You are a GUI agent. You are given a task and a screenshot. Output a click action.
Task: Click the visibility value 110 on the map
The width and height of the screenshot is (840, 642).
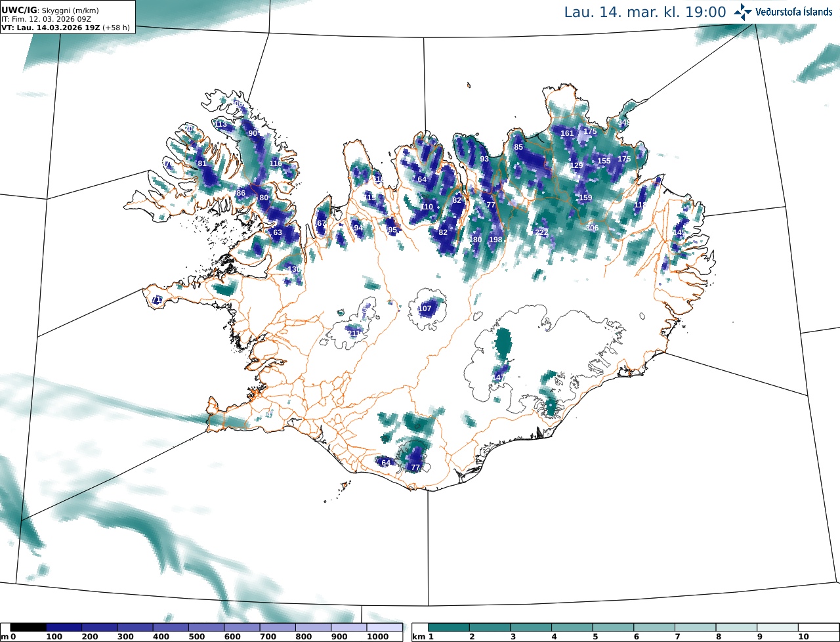pos(427,207)
